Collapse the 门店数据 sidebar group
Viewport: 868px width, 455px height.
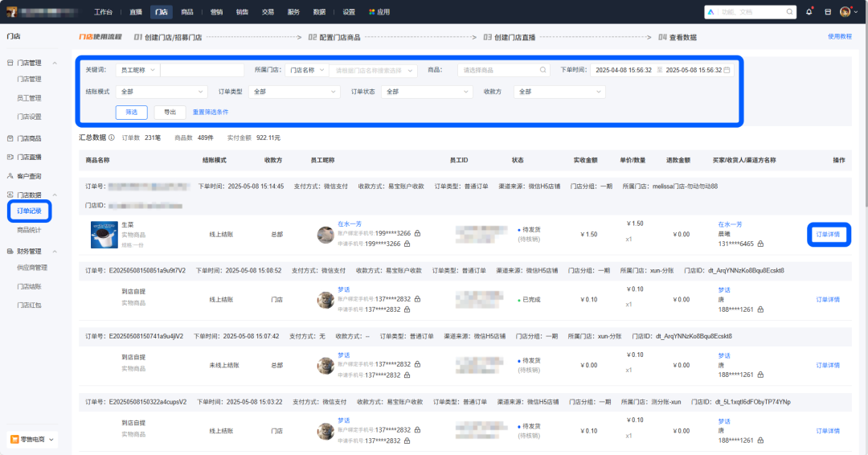click(55, 195)
